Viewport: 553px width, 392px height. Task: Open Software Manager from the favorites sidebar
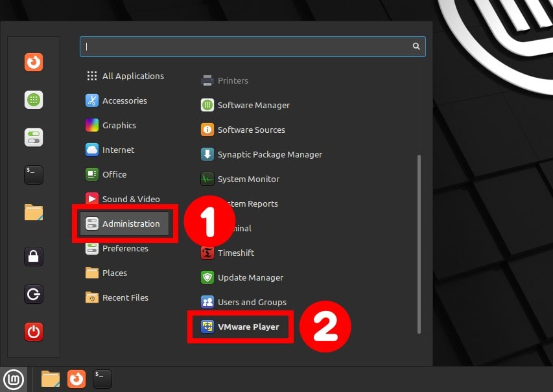pos(34,100)
